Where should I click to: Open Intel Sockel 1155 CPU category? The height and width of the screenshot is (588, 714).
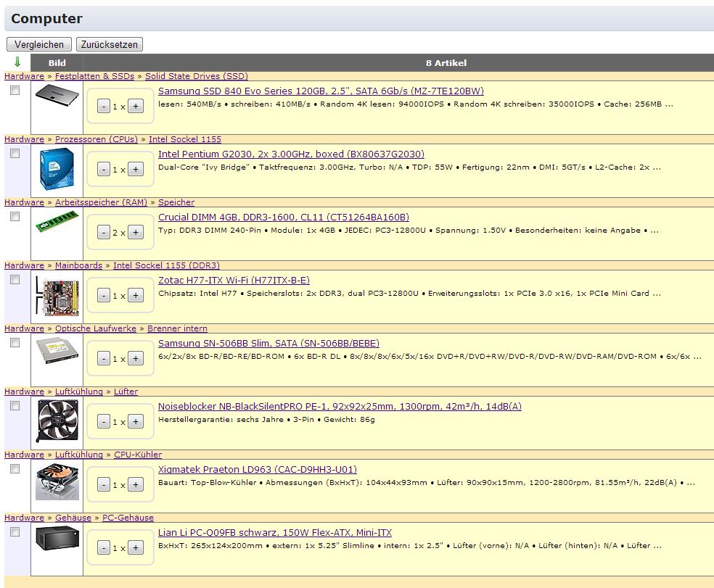tap(185, 139)
